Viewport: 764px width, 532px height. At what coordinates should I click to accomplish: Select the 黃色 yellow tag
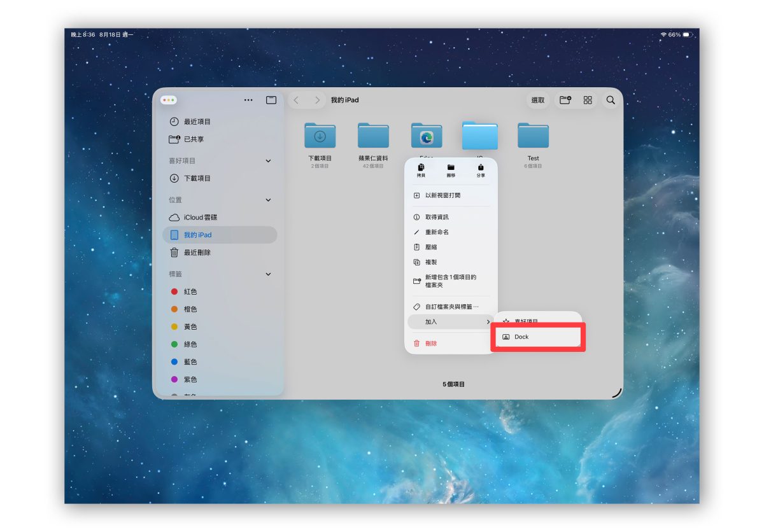coord(220,326)
